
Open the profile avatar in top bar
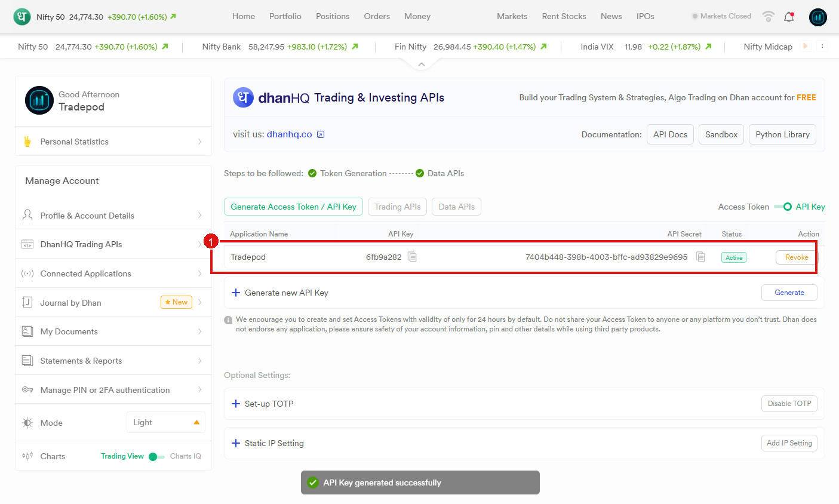pos(818,17)
